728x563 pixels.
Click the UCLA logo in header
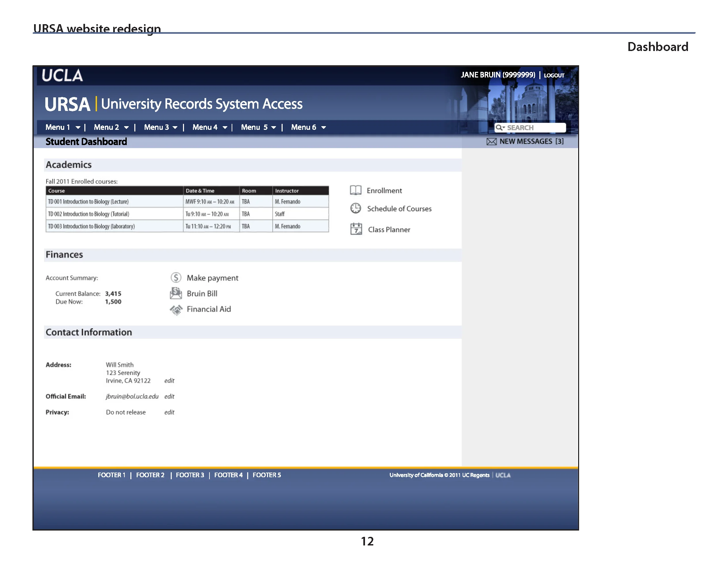coord(62,76)
